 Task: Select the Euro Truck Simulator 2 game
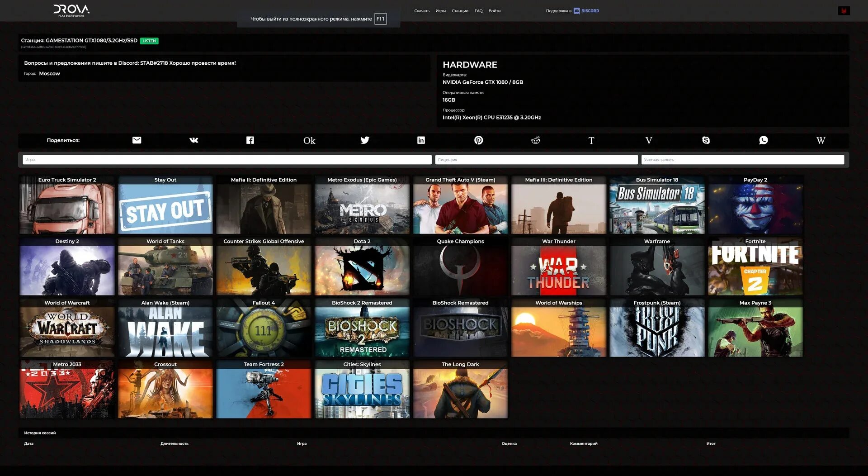click(67, 205)
